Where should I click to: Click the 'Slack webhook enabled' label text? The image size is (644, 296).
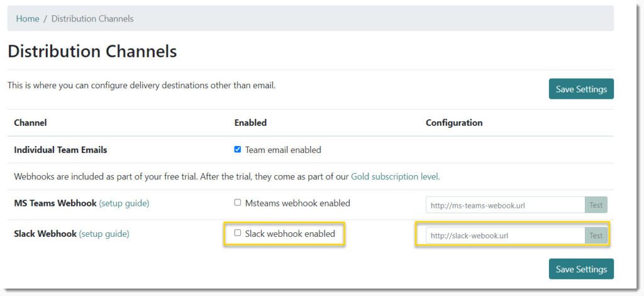pyautogui.click(x=290, y=234)
